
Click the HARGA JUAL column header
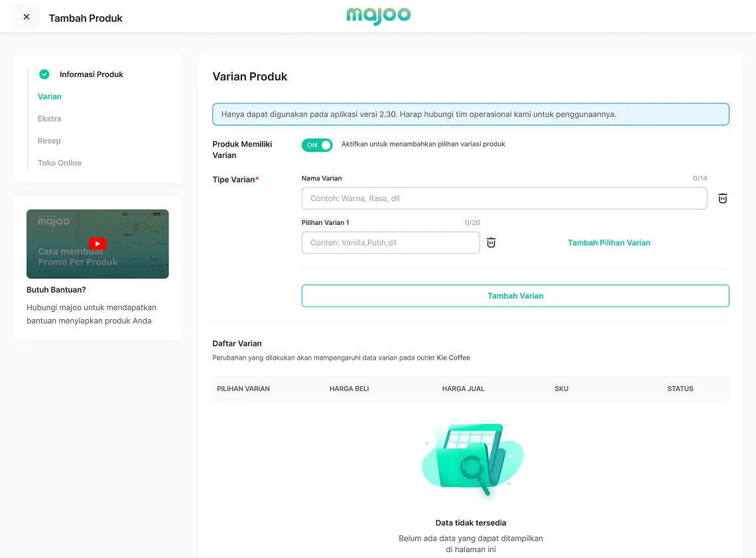pos(463,389)
